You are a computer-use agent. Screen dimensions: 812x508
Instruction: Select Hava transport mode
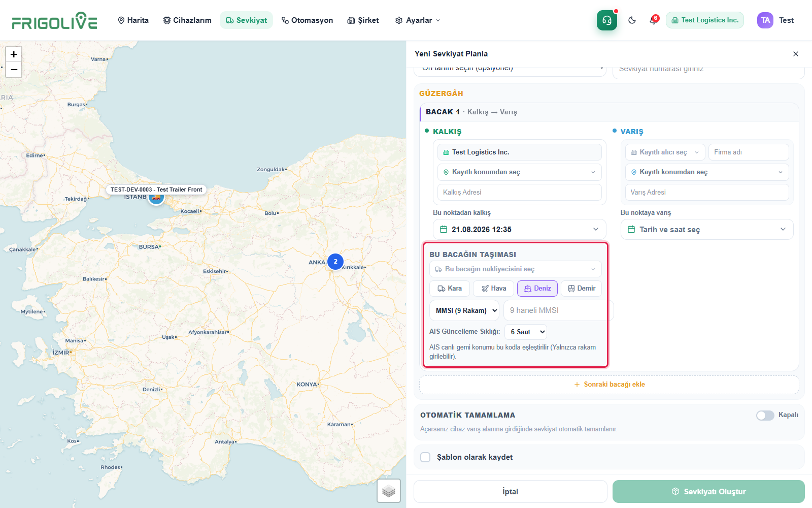494,289
